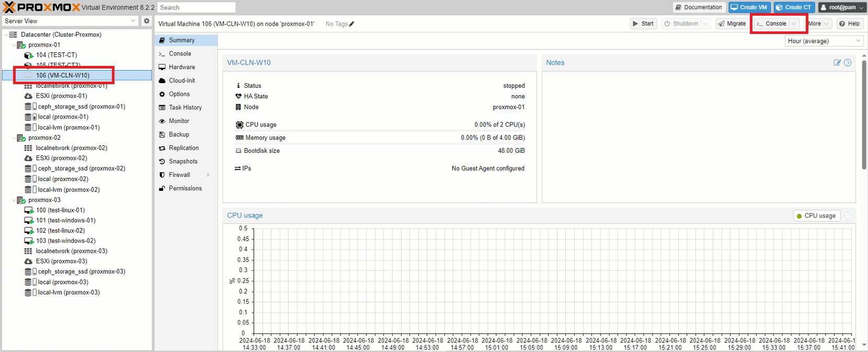Screen dimensions: 868x352
Task: Click the running VM icon for 103 (test-windows-02)
Action: click(29, 241)
